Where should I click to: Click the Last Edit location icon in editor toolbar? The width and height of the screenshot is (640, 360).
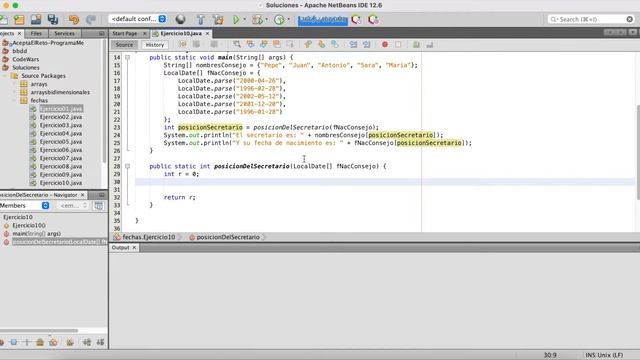[183, 44]
